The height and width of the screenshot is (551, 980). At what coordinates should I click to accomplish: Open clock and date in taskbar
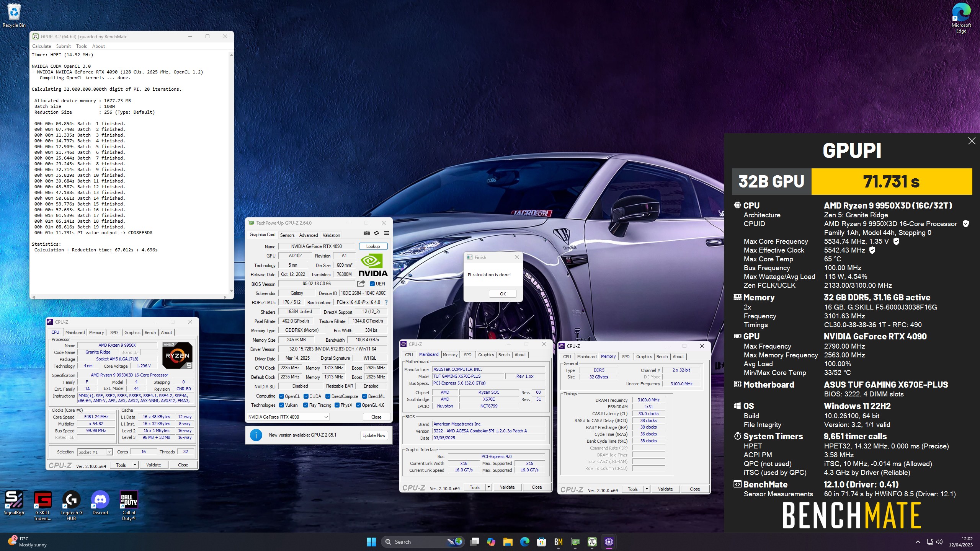click(x=960, y=542)
